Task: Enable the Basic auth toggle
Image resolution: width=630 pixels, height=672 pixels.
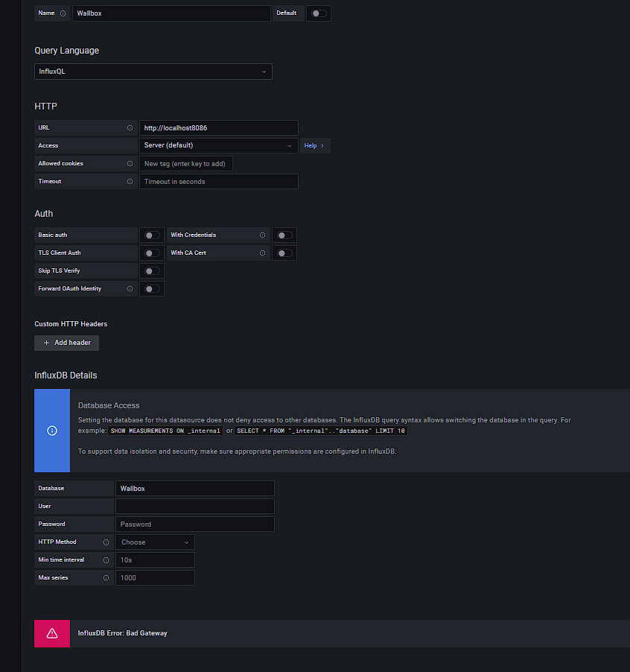Action: 152,235
